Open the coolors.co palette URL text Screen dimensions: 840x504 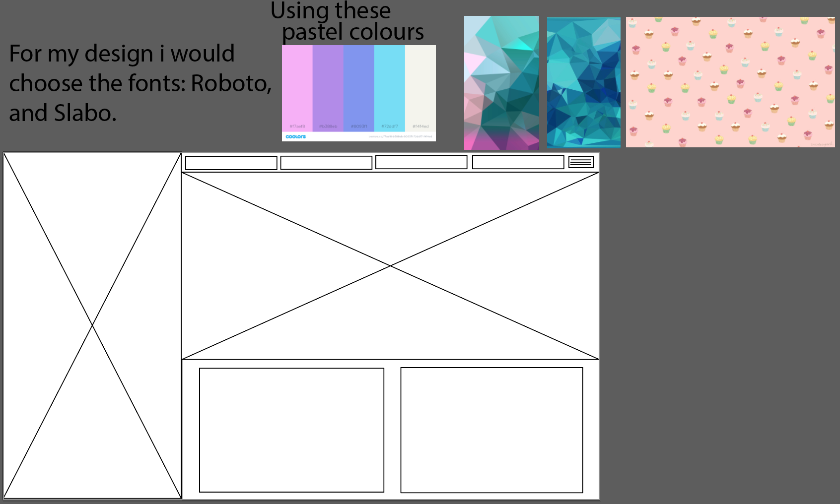point(400,136)
